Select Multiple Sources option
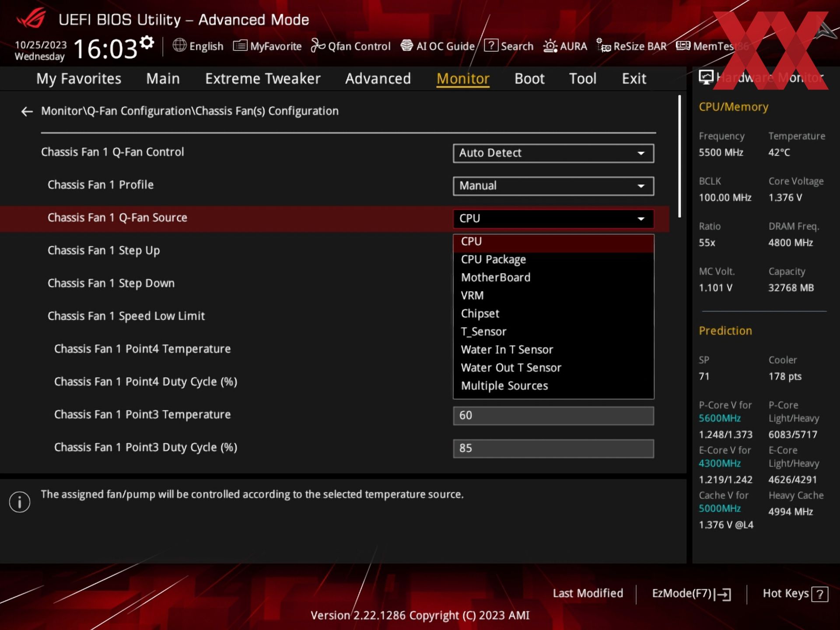The height and width of the screenshot is (630, 840). coord(553,386)
